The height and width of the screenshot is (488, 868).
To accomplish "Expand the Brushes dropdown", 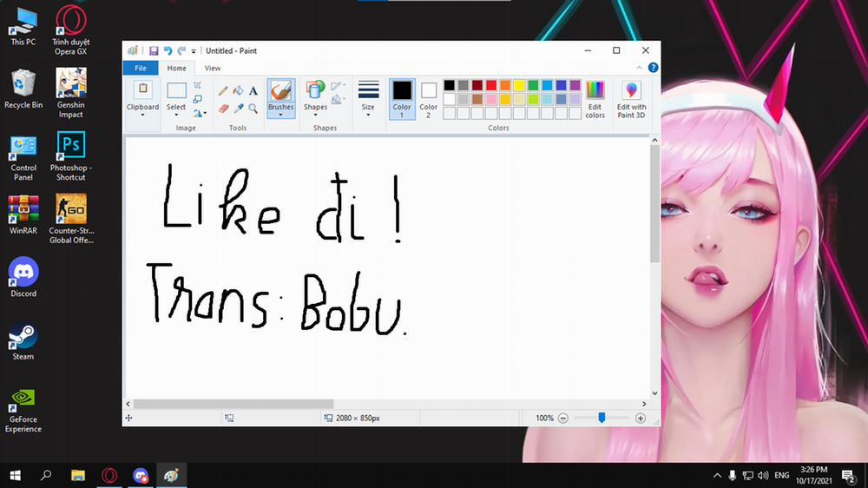I will pos(280,114).
